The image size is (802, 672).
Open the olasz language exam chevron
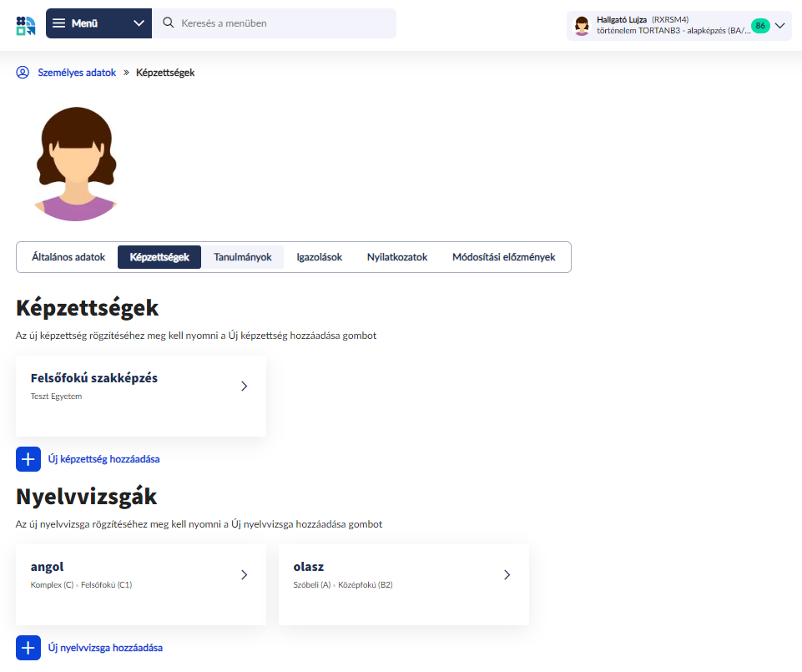point(507,574)
